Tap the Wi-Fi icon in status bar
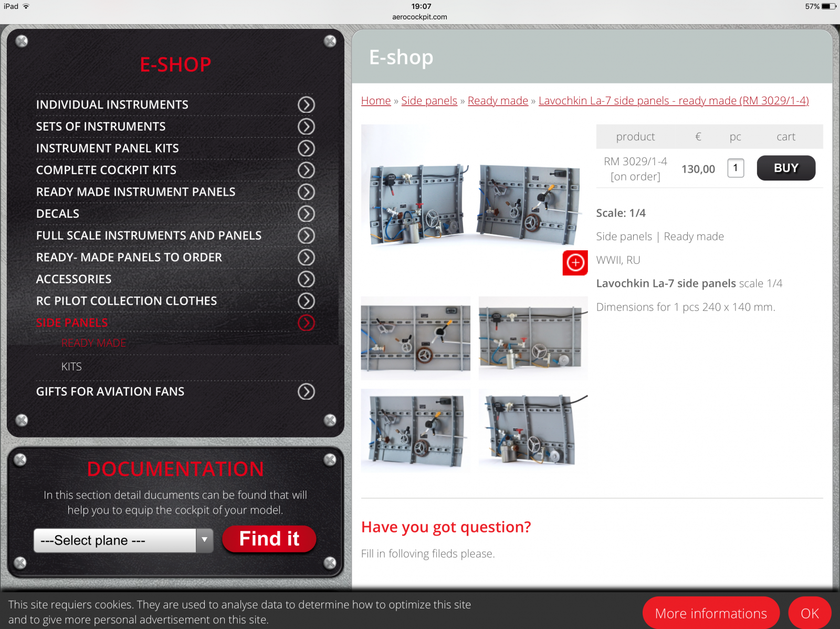Screen dimensions: 840x629 [x=26, y=6]
